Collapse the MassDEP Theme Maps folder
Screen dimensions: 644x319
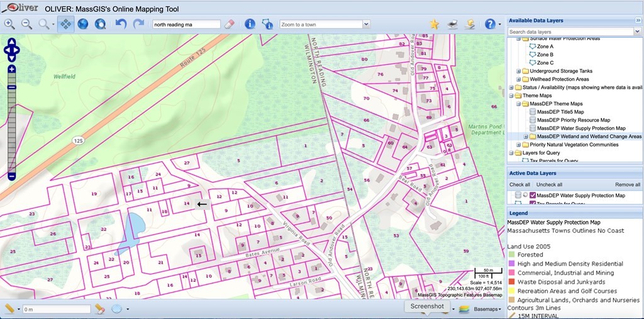tap(518, 104)
